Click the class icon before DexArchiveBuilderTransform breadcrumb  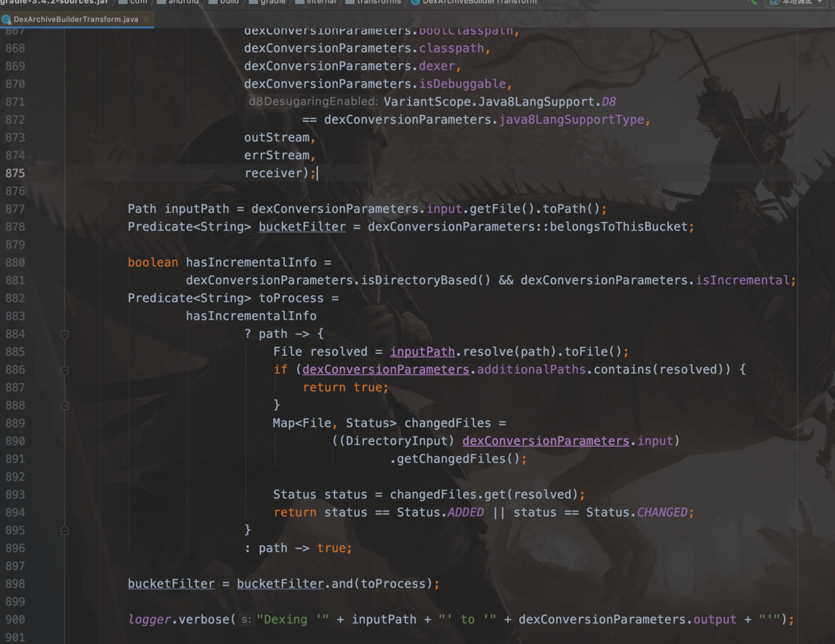point(416,2)
